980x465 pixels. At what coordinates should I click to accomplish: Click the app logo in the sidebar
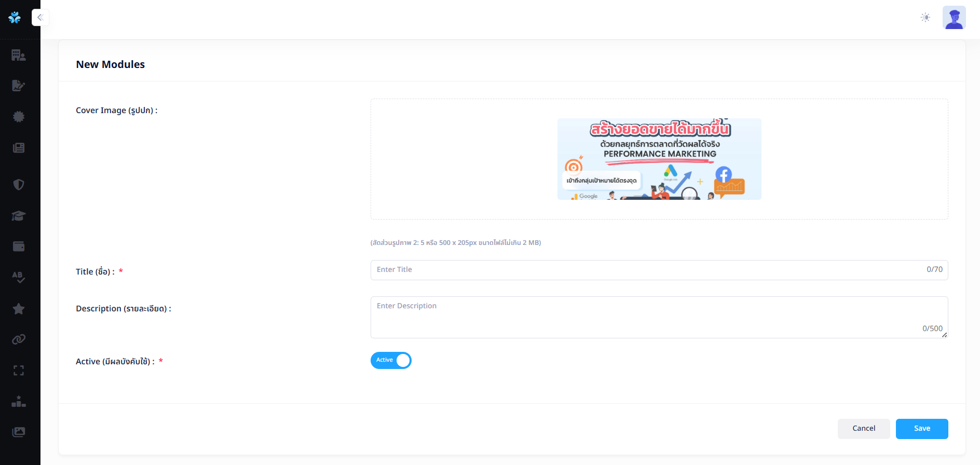point(15,18)
